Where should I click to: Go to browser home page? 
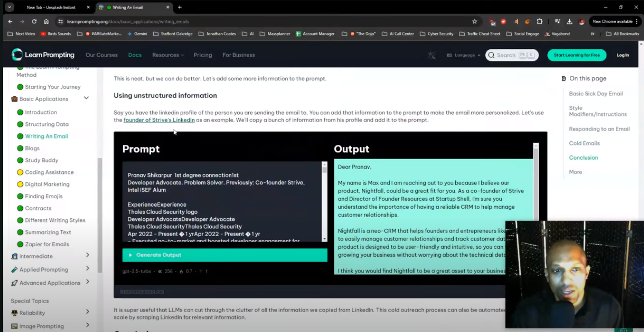[x=46, y=21]
